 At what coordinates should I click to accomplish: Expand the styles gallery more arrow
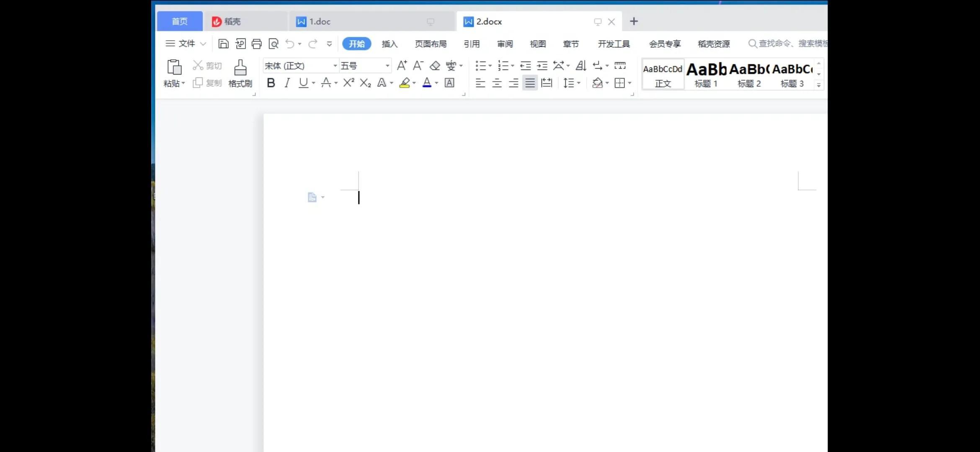pyautogui.click(x=819, y=85)
